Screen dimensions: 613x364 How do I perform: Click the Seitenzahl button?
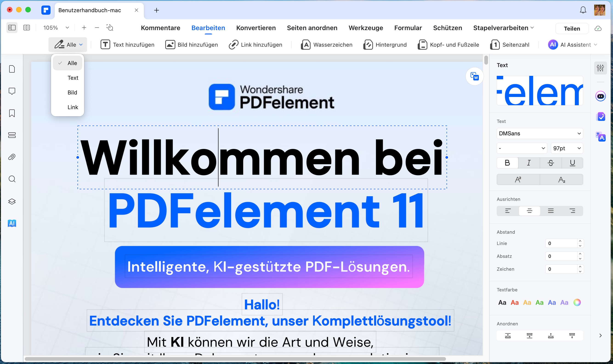[x=510, y=45]
